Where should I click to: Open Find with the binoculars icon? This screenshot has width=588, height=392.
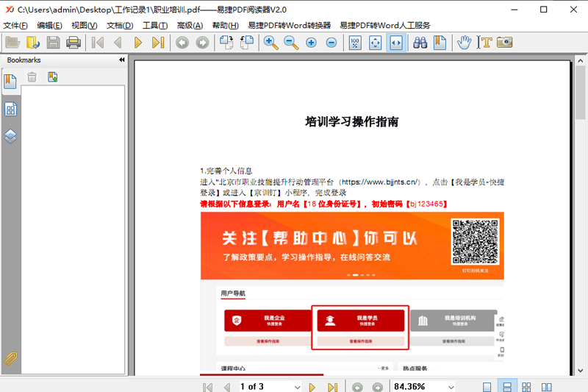click(421, 43)
